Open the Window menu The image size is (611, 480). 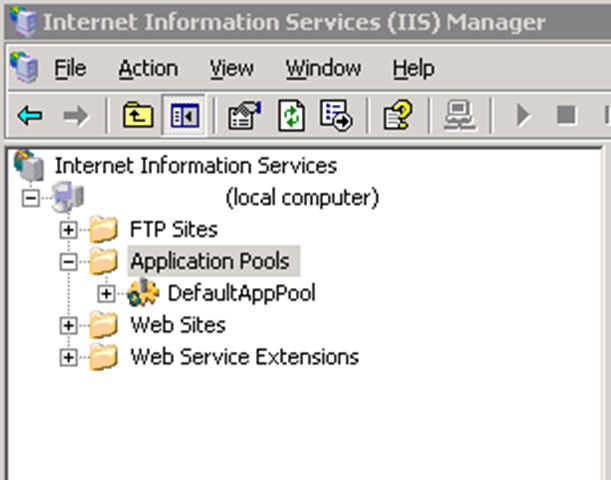tap(323, 69)
